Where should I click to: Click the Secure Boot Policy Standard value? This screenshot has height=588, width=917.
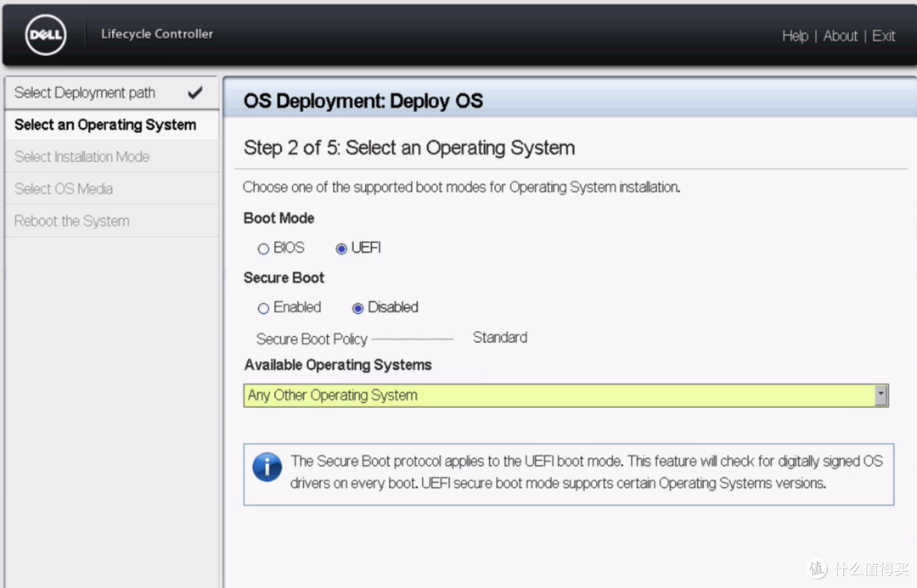tap(499, 338)
